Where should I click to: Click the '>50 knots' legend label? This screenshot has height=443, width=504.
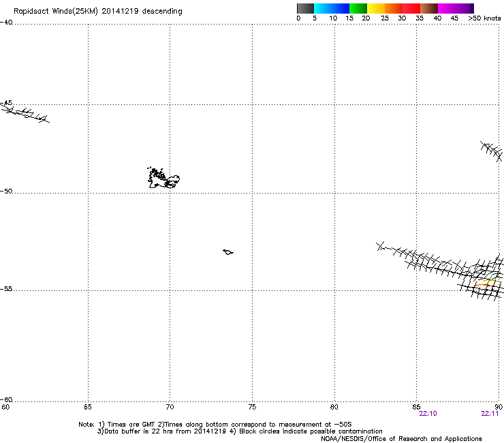pyautogui.click(x=484, y=18)
